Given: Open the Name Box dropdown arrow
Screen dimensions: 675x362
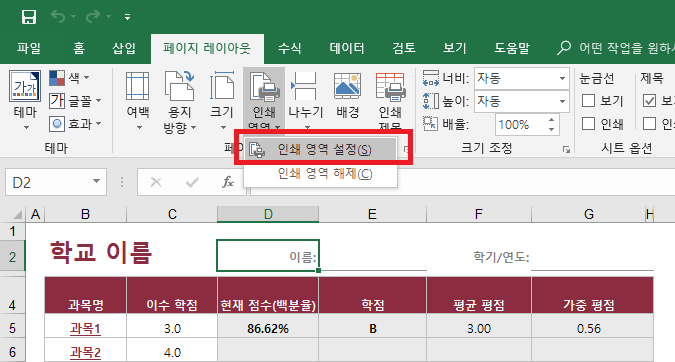Looking at the screenshot, I should pyautogui.click(x=96, y=182).
